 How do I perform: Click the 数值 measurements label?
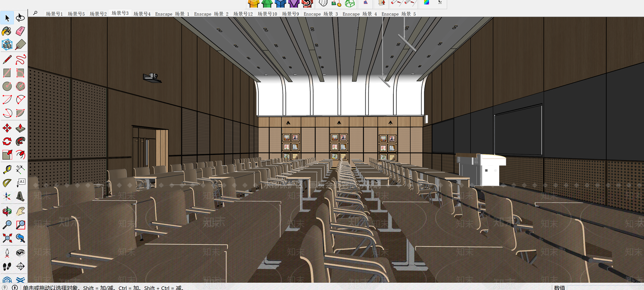coord(559,287)
